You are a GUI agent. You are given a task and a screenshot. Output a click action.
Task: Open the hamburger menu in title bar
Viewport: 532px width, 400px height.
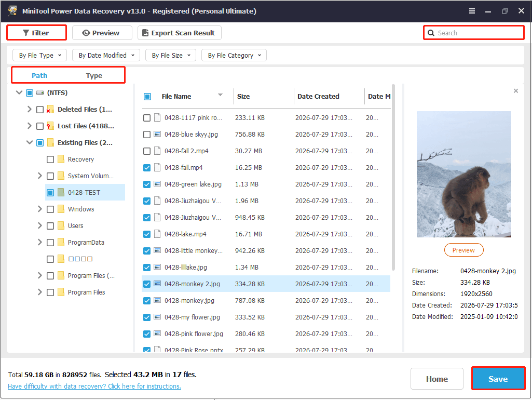click(472, 11)
